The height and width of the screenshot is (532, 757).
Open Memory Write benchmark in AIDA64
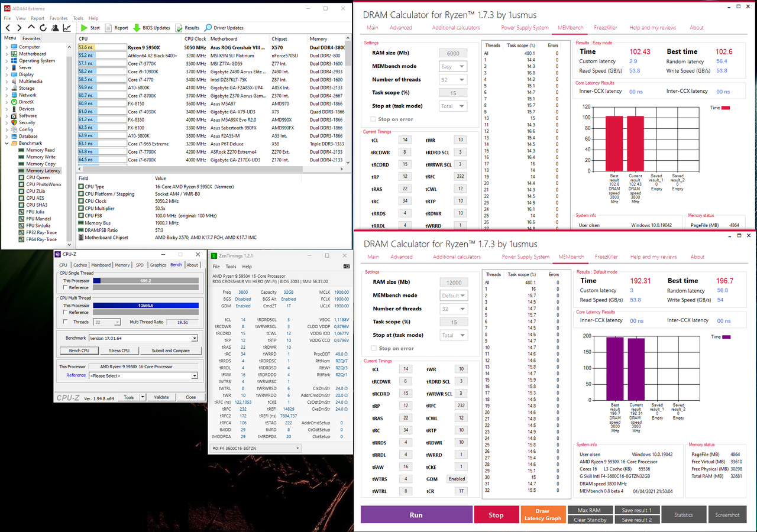(41, 157)
